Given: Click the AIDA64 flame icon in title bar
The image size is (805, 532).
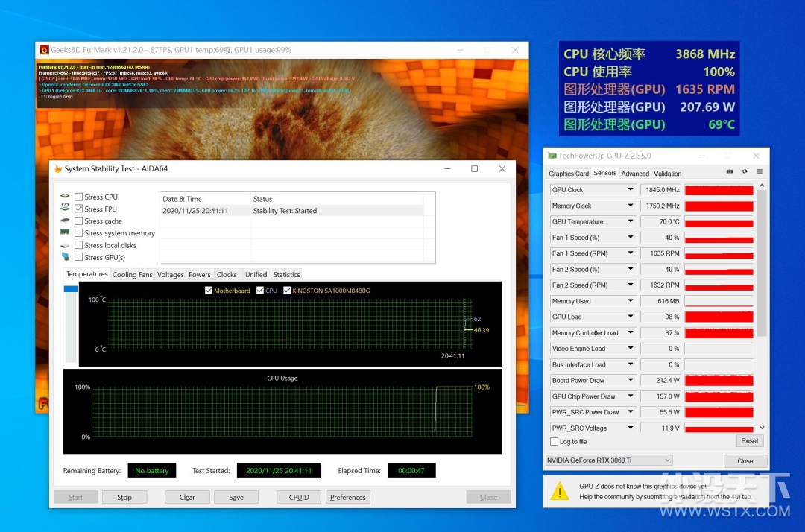Looking at the screenshot, I should click(x=58, y=169).
